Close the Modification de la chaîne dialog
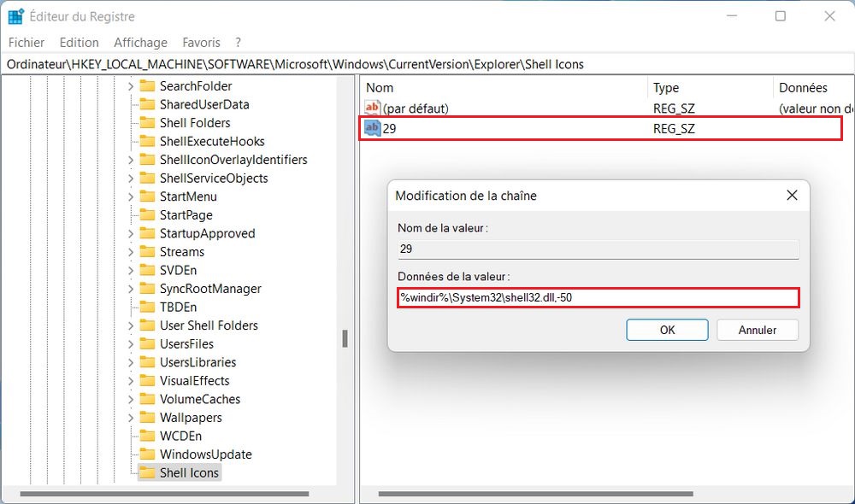This screenshot has width=855, height=504. pos(793,195)
